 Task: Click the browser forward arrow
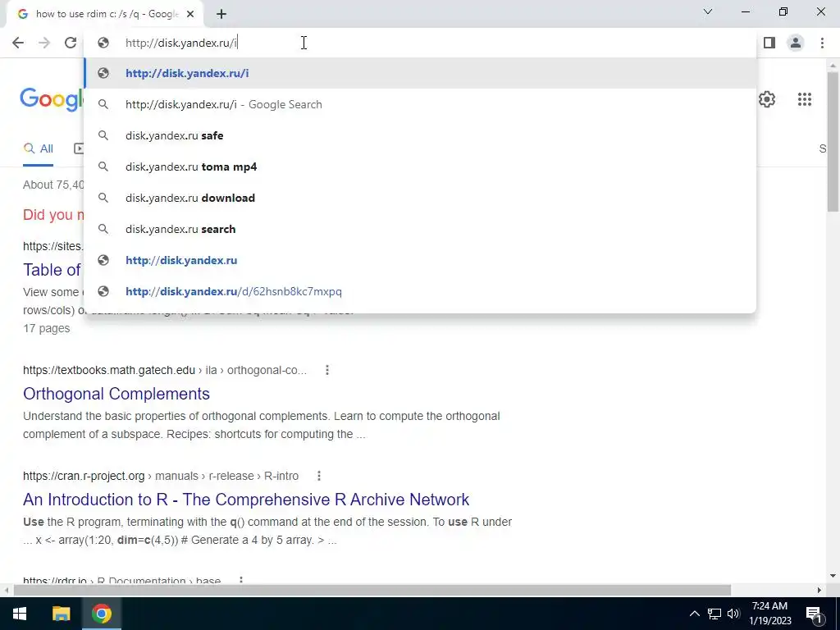click(44, 43)
